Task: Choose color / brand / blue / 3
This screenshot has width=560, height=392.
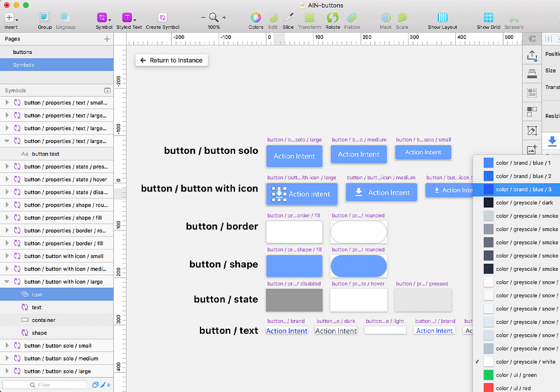Action: (x=516, y=189)
